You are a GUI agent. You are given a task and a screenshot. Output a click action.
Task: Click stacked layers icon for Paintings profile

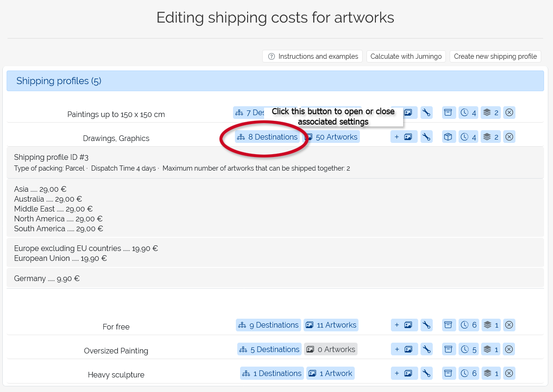pos(491,112)
